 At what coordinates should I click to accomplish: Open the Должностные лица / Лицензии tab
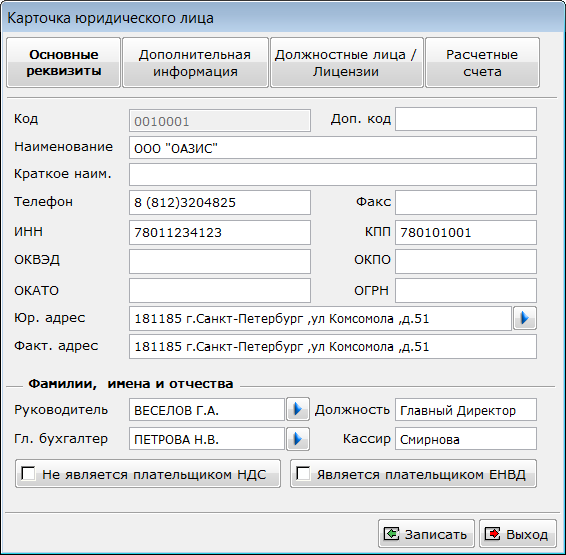pyautogui.click(x=347, y=62)
